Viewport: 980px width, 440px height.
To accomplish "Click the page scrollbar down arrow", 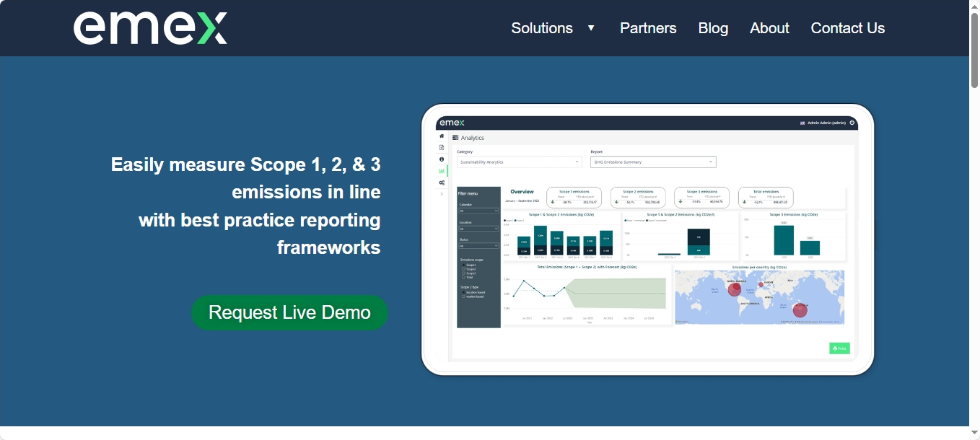I will [x=974, y=433].
